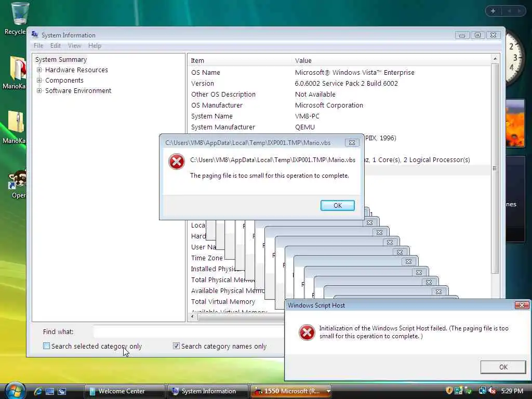
Task: Switch to System Information on the taskbar
Action: pyautogui.click(x=208, y=391)
